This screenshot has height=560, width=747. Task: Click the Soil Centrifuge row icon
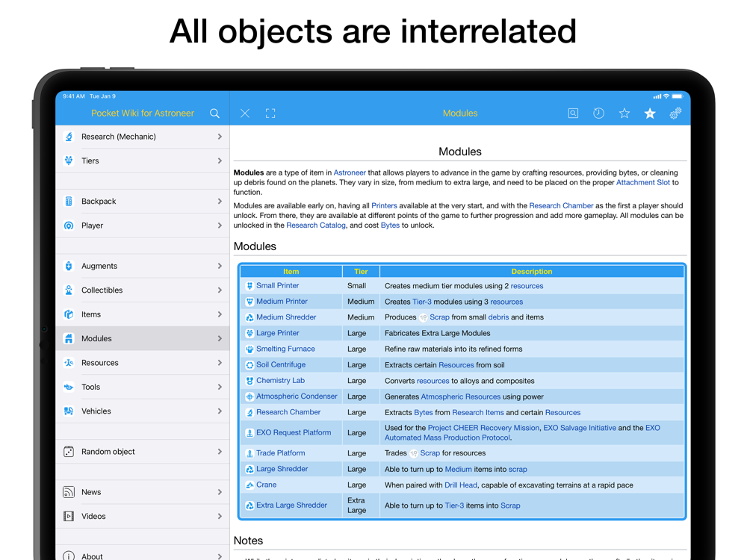[x=249, y=365]
